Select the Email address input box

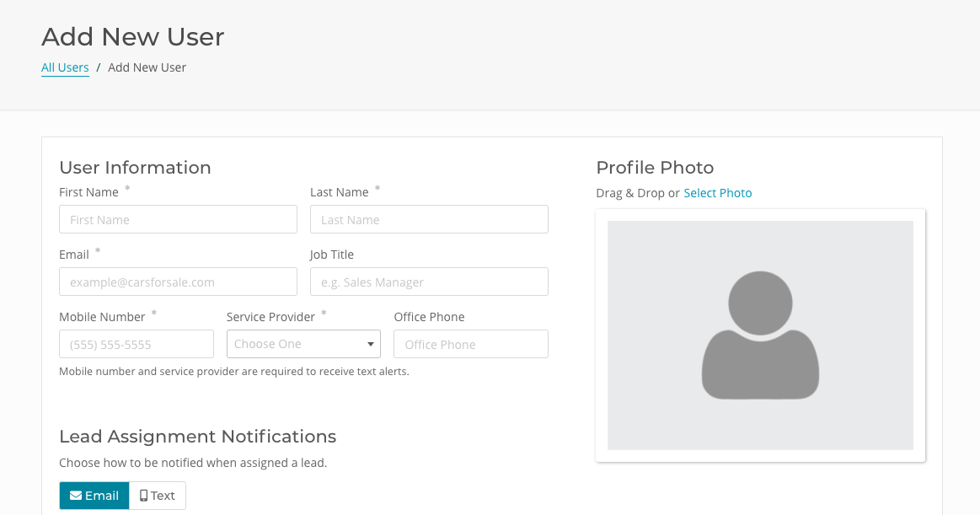tap(178, 282)
